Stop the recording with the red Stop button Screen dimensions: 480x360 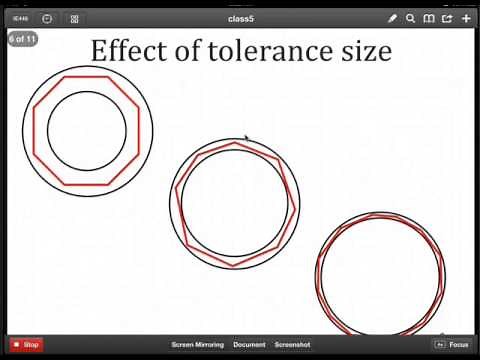[26, 345]
